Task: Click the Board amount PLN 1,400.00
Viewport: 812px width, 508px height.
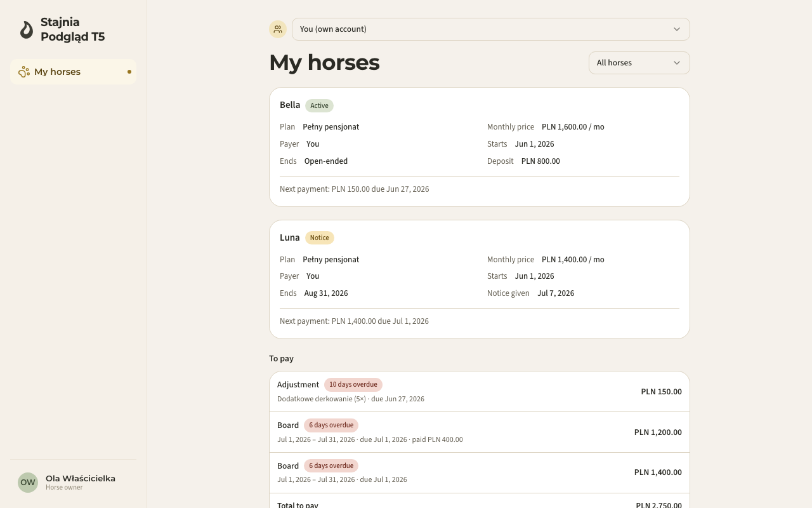Action: 658,472
